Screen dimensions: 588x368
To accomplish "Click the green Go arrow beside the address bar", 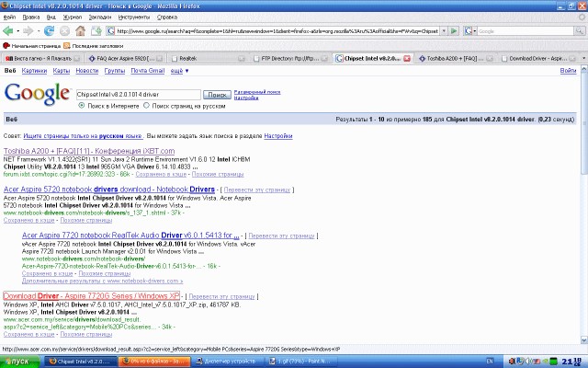I will click(454, 31).
